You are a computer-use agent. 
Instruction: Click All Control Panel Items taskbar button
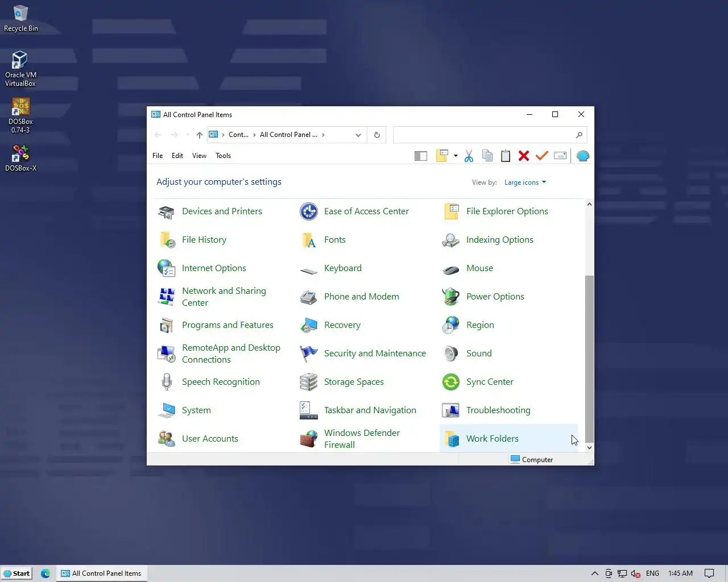101,573
